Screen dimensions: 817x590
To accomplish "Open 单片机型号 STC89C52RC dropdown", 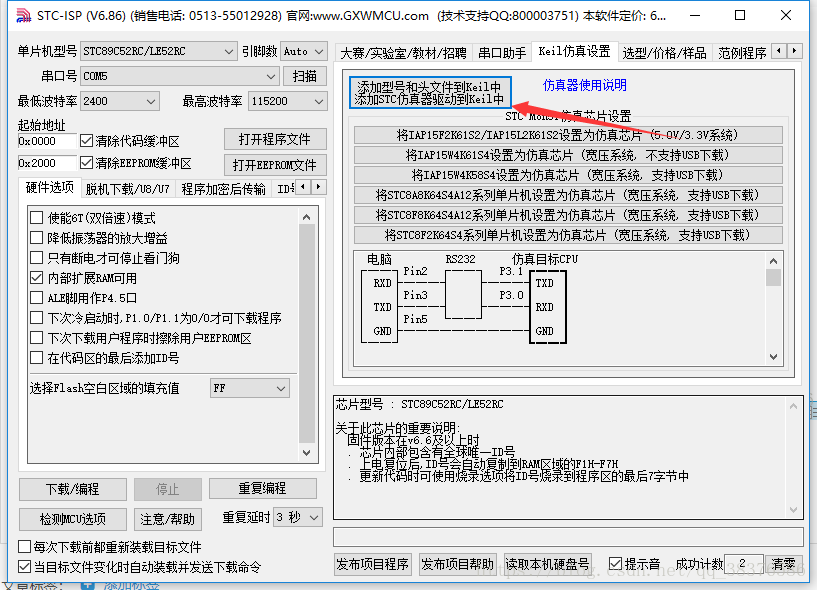I will [x=158, y=51].
